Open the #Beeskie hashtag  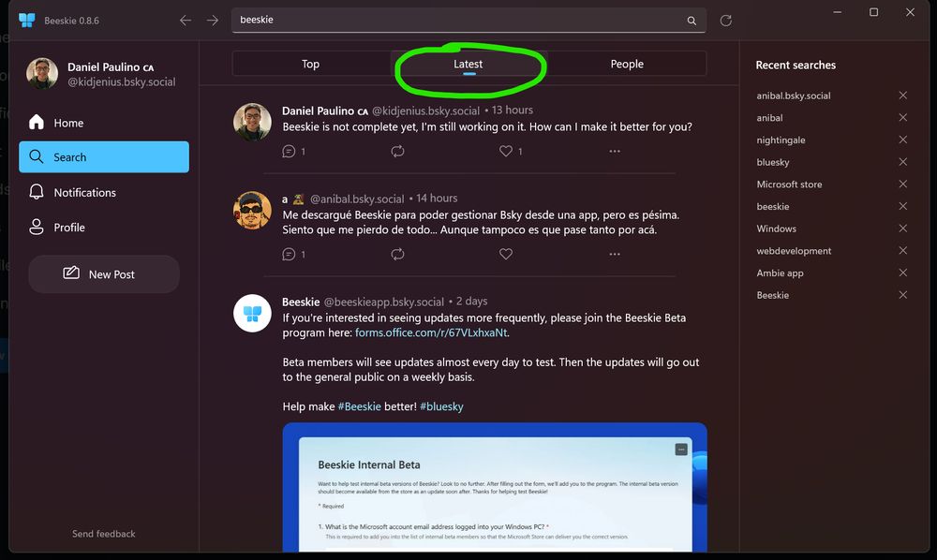359,406
